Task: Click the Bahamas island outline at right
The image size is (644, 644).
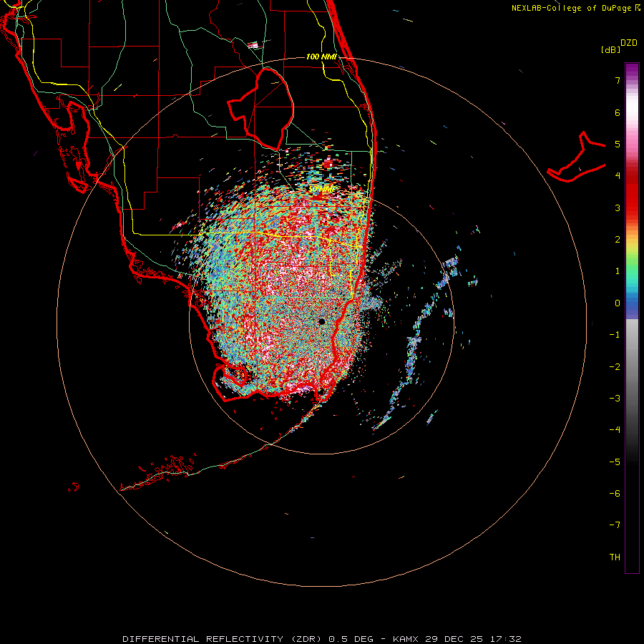Action: pyautogui.click(x=577, y=157)
